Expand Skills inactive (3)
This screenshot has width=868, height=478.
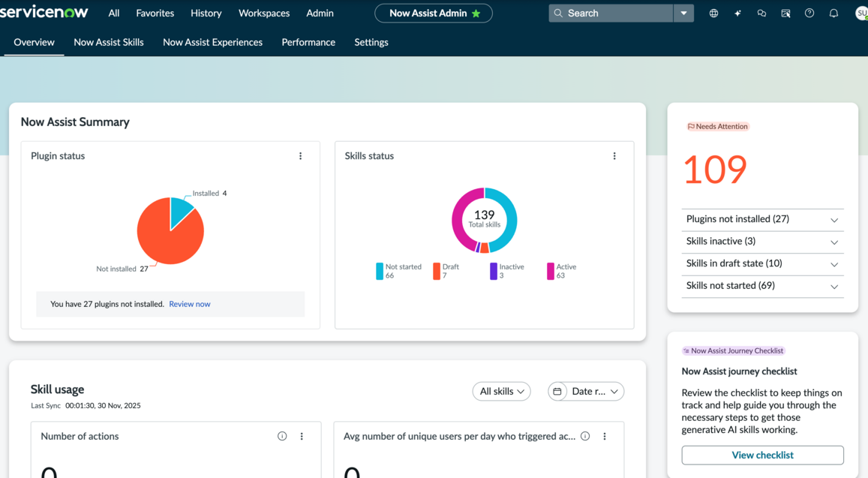point(762,242)
